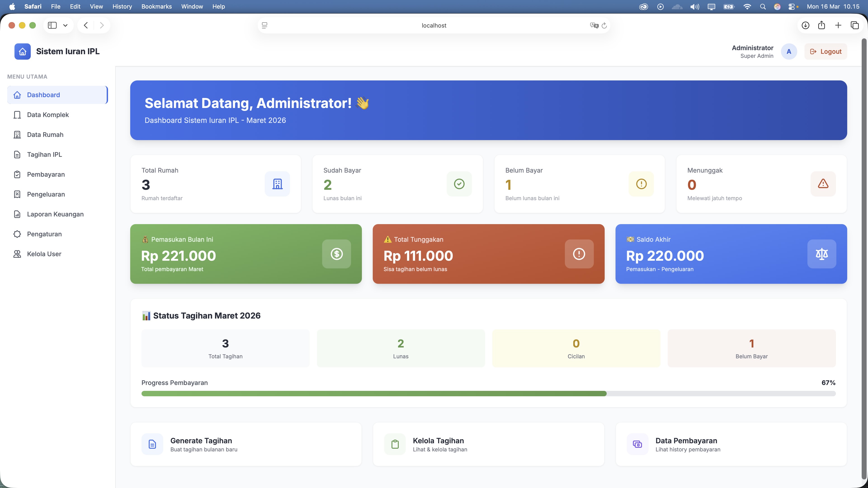Viewport: 868px width, 488px height.
Task: Go to Data Rumah menu
Action: click(58, 135)
